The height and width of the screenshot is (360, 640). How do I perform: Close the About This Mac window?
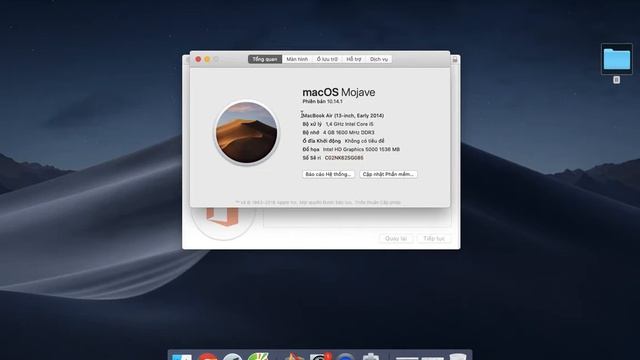pyautogui.click(x=198, y=59)
